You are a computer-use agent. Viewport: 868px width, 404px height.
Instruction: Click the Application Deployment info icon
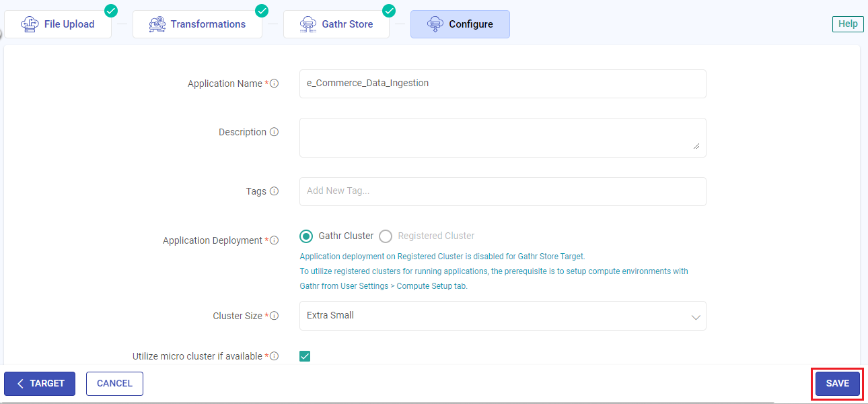click(x=274, y=240)
